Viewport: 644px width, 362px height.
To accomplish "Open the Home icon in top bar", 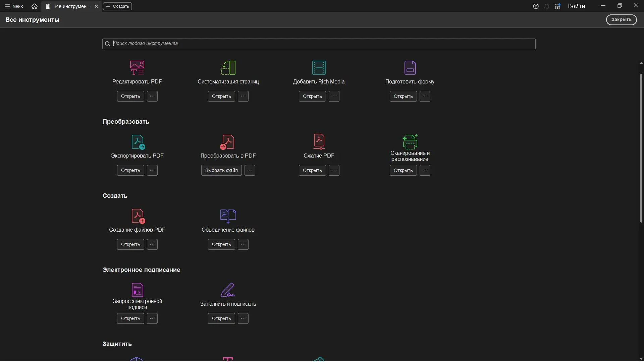I will (x=34, y=6).
